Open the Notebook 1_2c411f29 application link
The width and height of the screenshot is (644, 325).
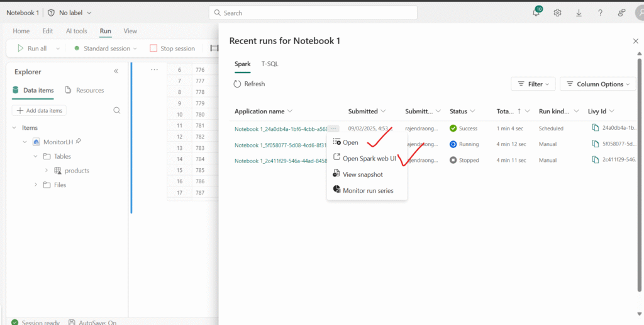[x=280, y=161]
